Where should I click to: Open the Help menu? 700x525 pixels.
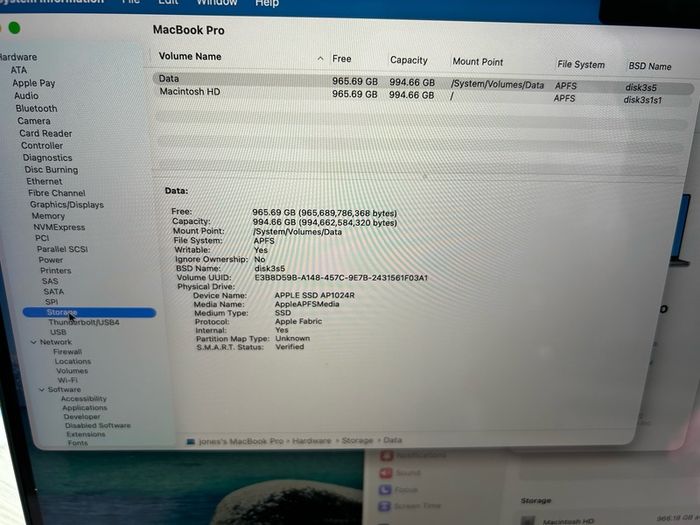click(267, 3)
